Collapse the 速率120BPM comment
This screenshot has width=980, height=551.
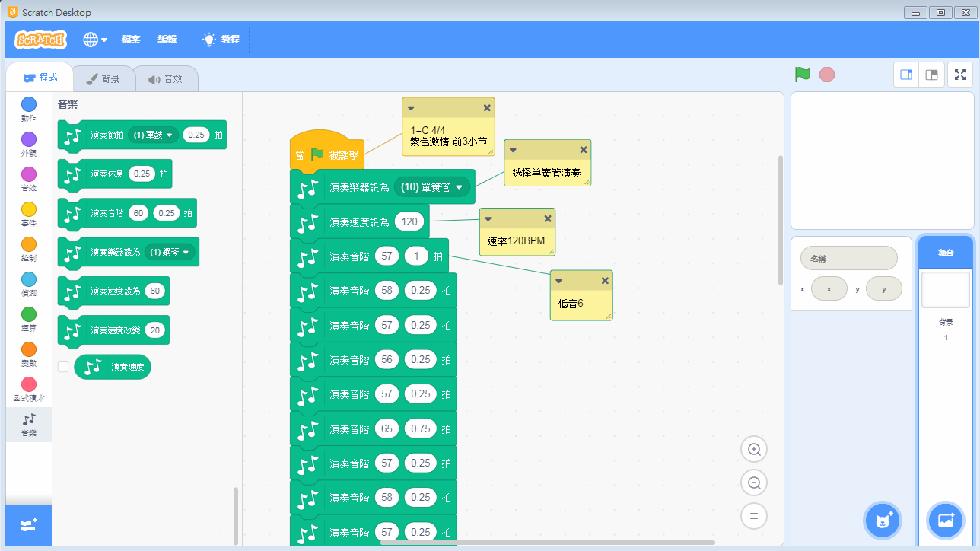[487, 218]
